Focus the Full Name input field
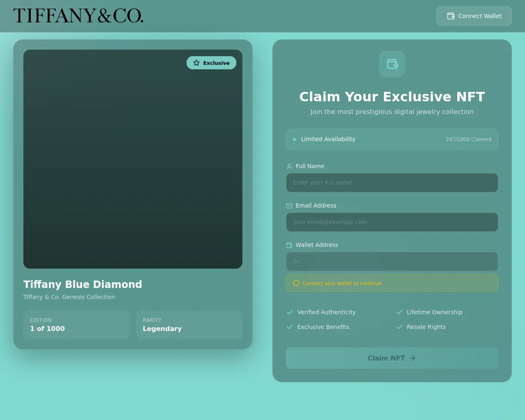 coord(392,183)
